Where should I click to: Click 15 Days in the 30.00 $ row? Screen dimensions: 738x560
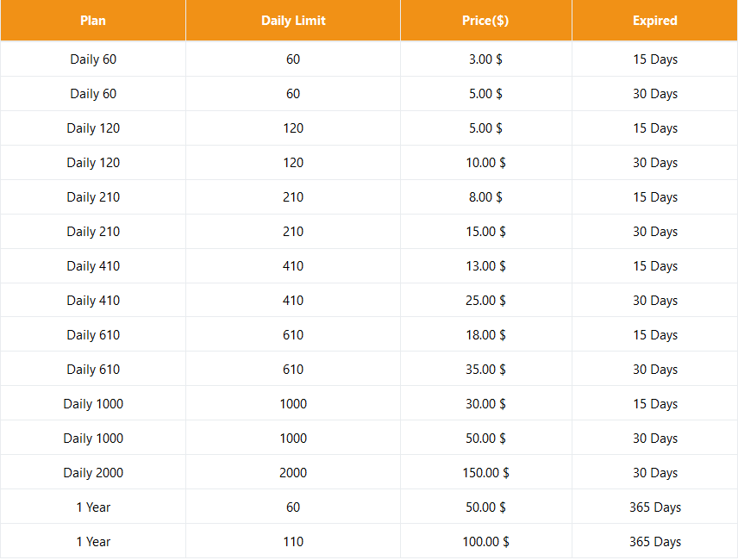(655, 404)
